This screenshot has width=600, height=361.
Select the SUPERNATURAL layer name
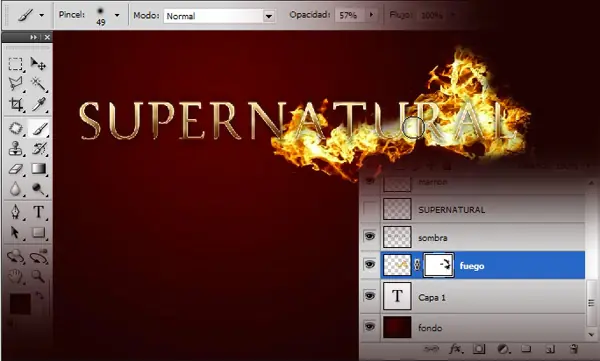pos(452,210)
